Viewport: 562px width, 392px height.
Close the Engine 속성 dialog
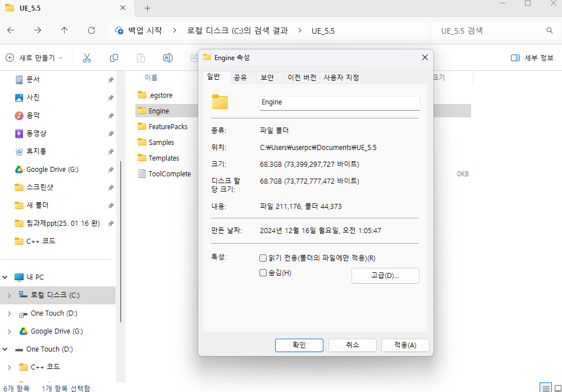[x=424, y=57]
